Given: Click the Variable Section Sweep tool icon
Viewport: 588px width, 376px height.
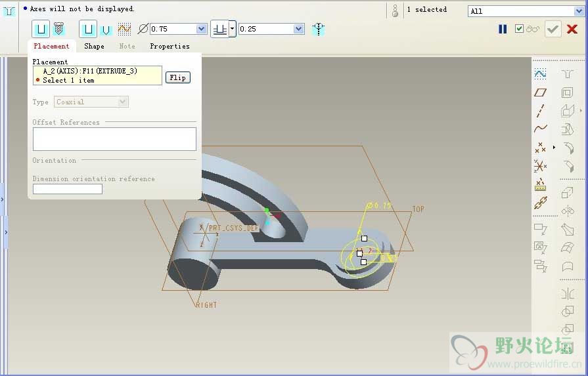Looking at the screenshot, I should [x=568, y=229].
